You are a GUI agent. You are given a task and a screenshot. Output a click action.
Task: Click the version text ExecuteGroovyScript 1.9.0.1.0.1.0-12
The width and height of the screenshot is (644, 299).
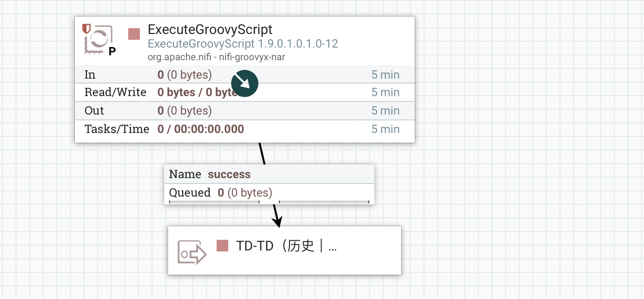[243, 44]
